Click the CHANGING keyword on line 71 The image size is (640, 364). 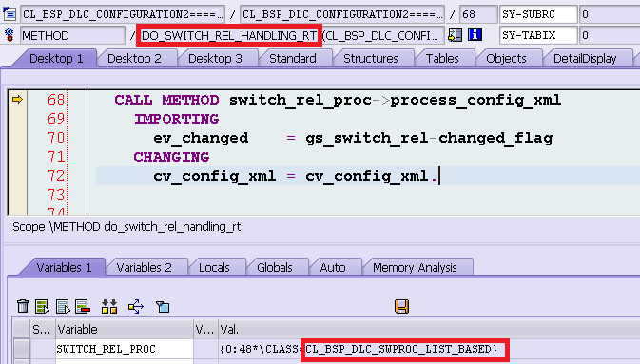tap(171, 157)
